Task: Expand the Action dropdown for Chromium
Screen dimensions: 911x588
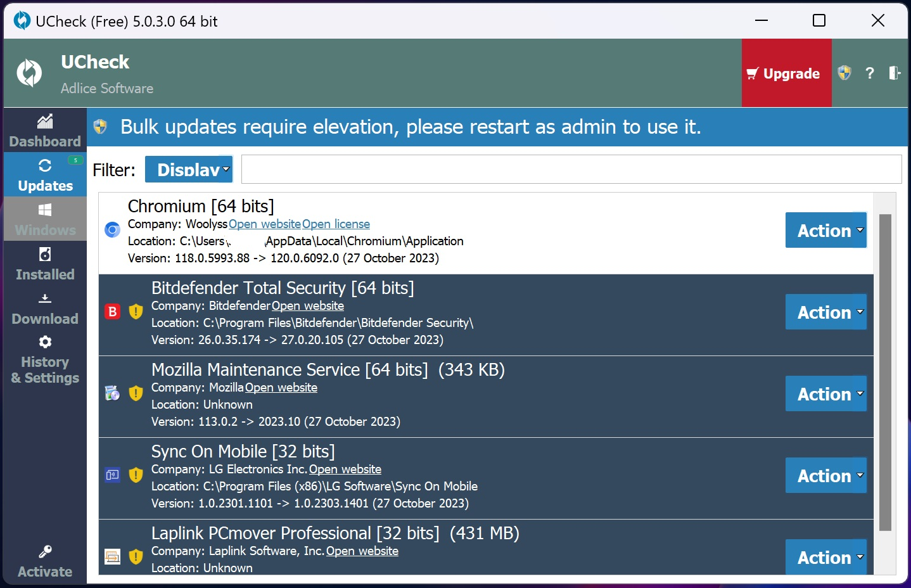Action: pos(825,230)
